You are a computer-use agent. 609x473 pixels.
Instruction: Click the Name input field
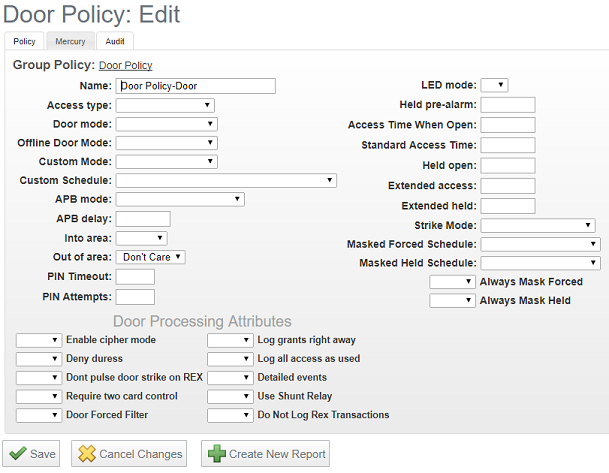(195, 86)
